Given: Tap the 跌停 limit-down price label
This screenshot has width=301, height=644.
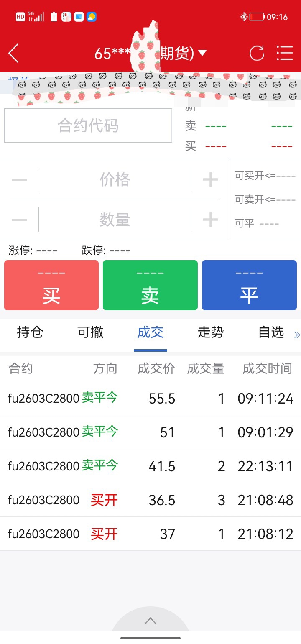Looking at the screenshot, I should coord(106,250).
